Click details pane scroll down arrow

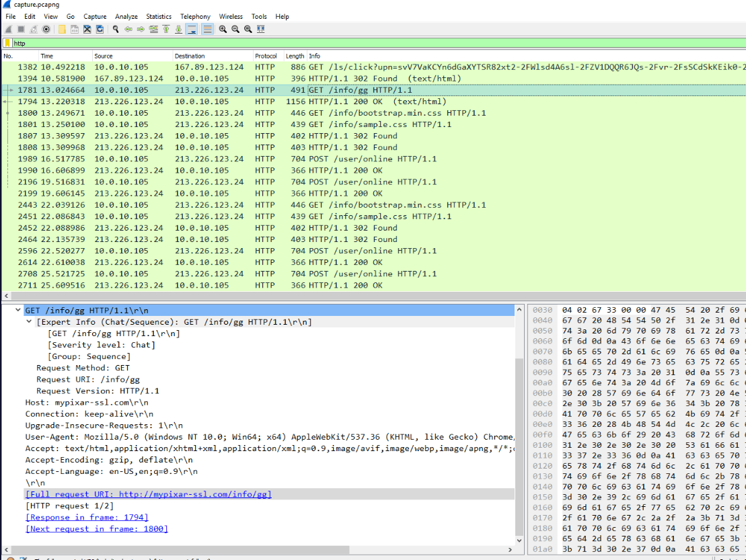tap(519, 540)
